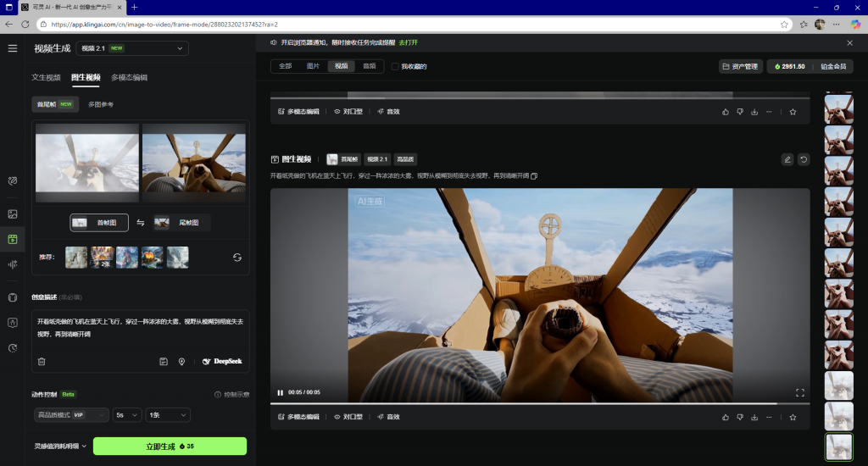Open the 视频 2.1 model dropdown

[x=132, y=48]
